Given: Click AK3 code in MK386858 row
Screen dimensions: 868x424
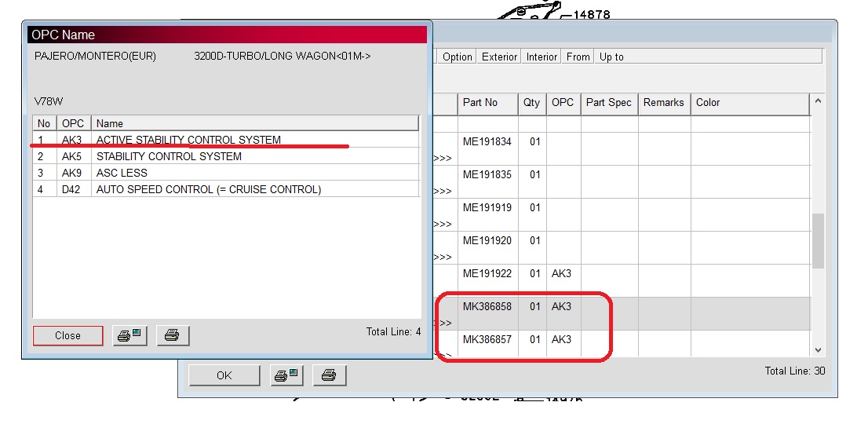Looking at the screenshot, I should pyautogui.click(x=561, y=306).
